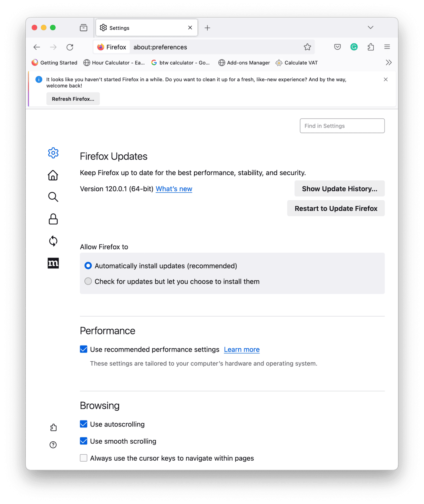Viewport: 424px width, 504px height.
Task: Open the Search settings category
Action: pyautogui.click(x=53, y=197)
